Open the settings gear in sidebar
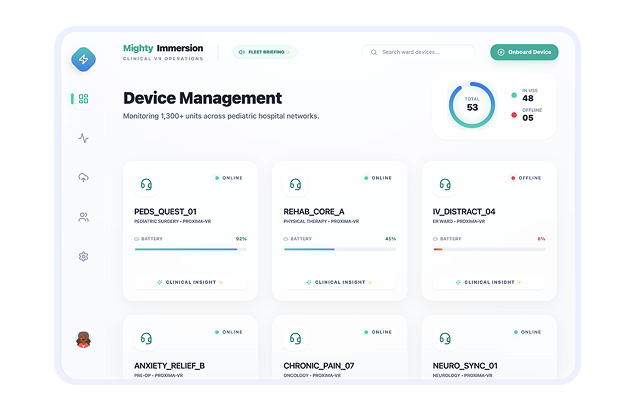 click(x=84, y=256)
